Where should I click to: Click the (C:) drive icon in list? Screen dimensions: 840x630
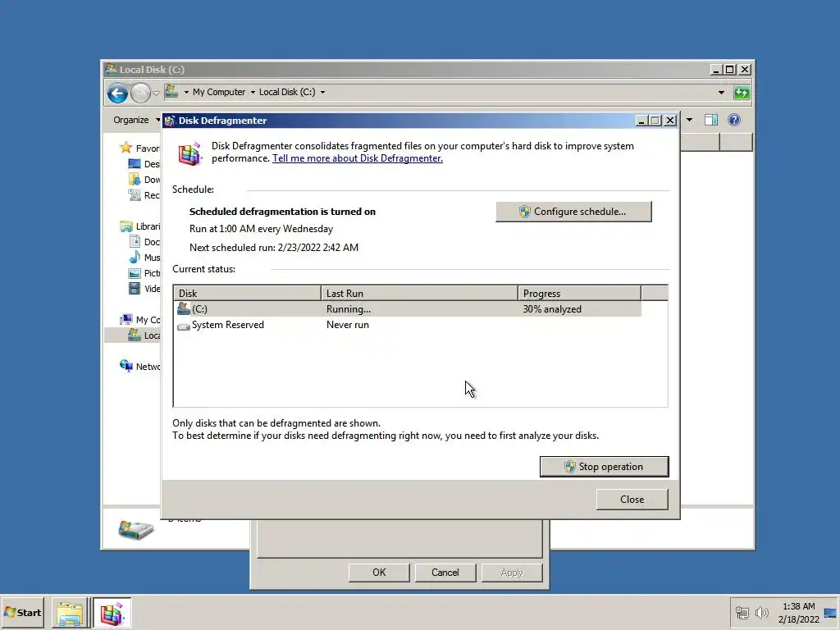pyautogui.click(x=184, y=308)
